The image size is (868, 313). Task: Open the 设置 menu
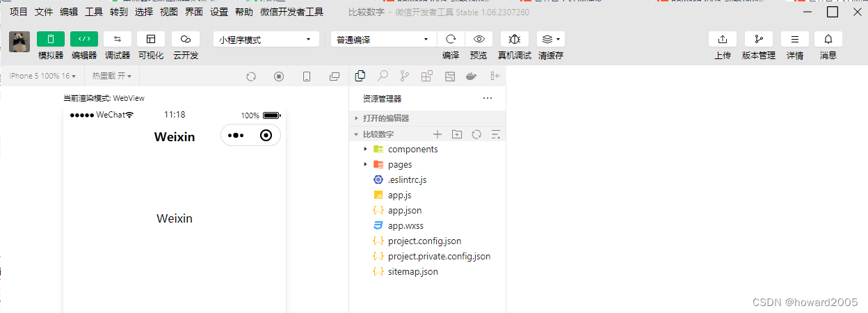tap(219, 12)
